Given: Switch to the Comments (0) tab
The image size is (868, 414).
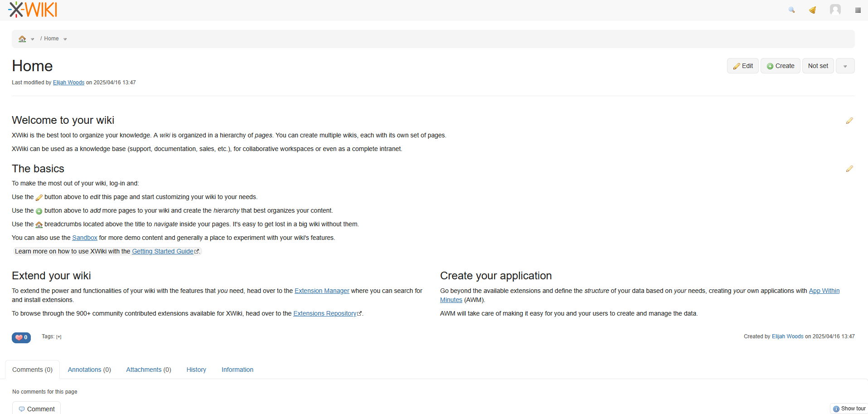Looking at the screenshot, I should (32, 370).
